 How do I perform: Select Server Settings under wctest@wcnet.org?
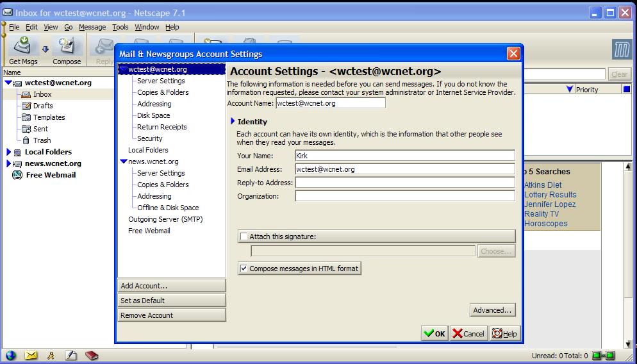tap(161, 81)
